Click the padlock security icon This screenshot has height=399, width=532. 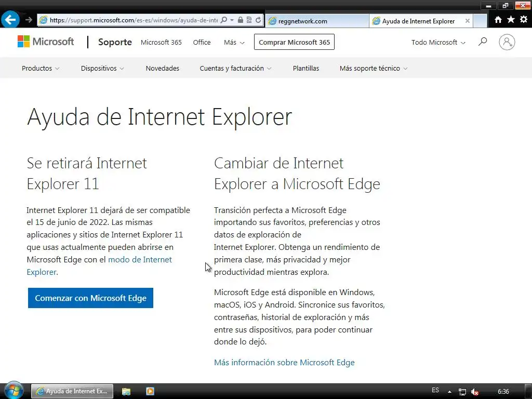tap(240, 20)
